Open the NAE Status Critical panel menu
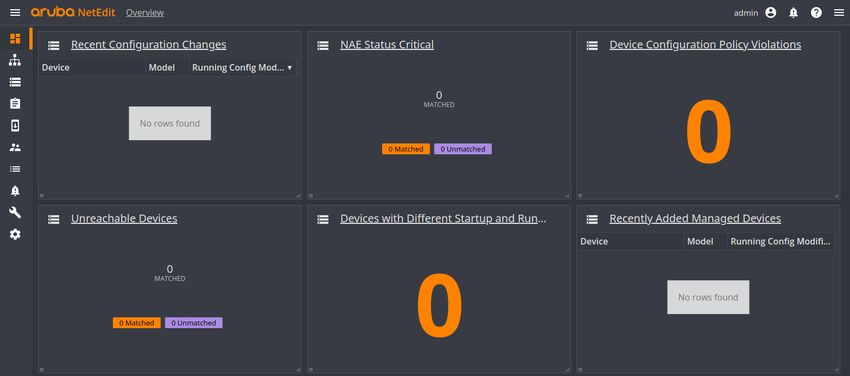This screenshot has width=850, height=376. click(x=323, y=46)
